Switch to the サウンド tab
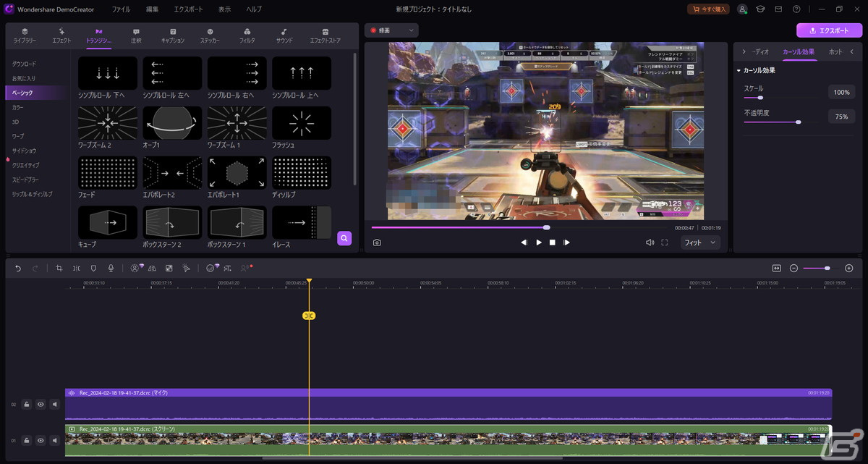The image size is (868, 464). click(284, 36)
